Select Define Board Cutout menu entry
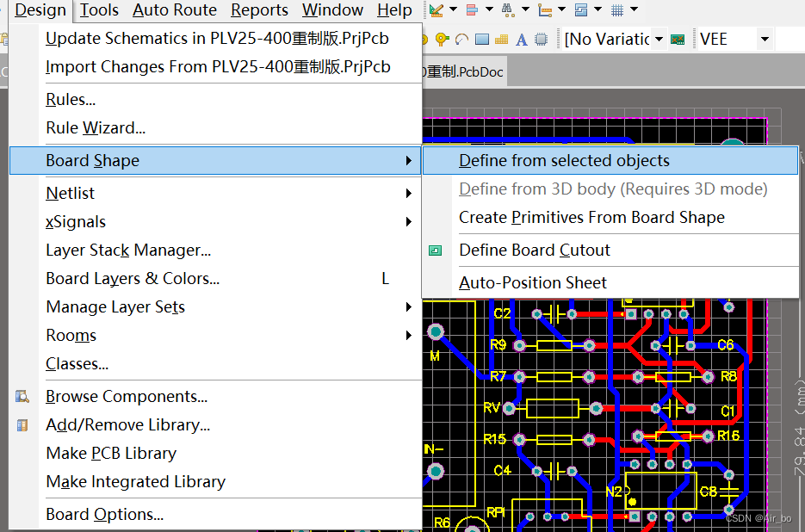The width and height of the screenshot is (805, 532). pos(534,250)
